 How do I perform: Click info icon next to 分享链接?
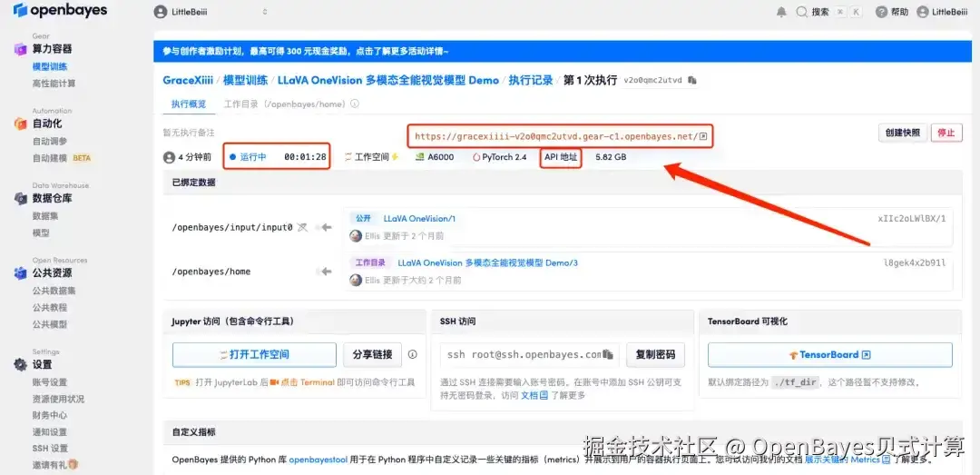coord(413,354)
